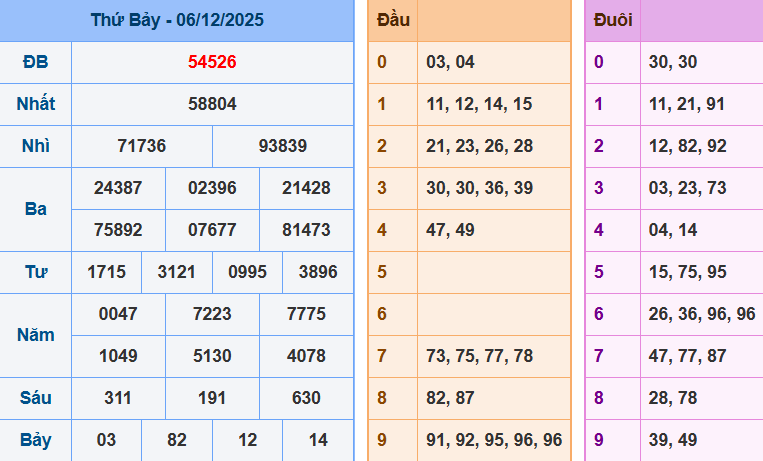The image size is (763, 461).
Task: Select third prize number 02396
Action: [x=212, y=188]
